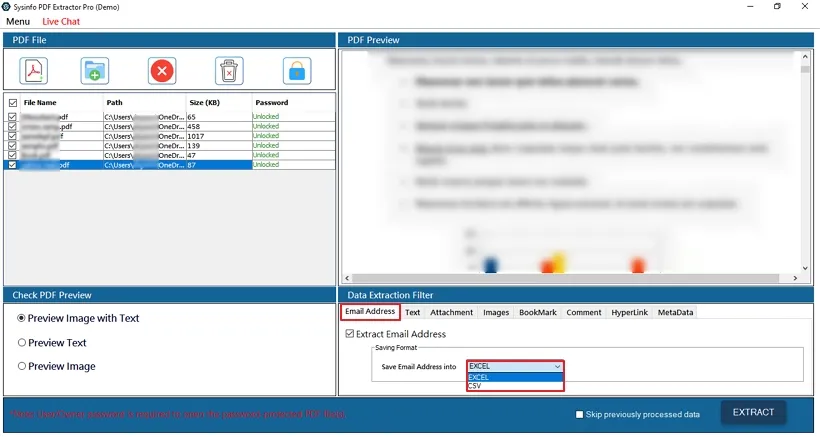Screen dimensions: 820x437
Task: Switch to Email Address tab
Action: 370,312
